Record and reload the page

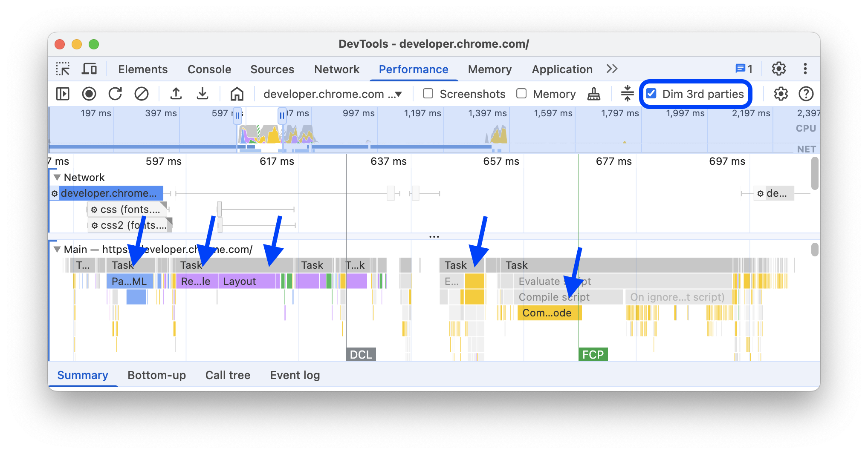115,94
